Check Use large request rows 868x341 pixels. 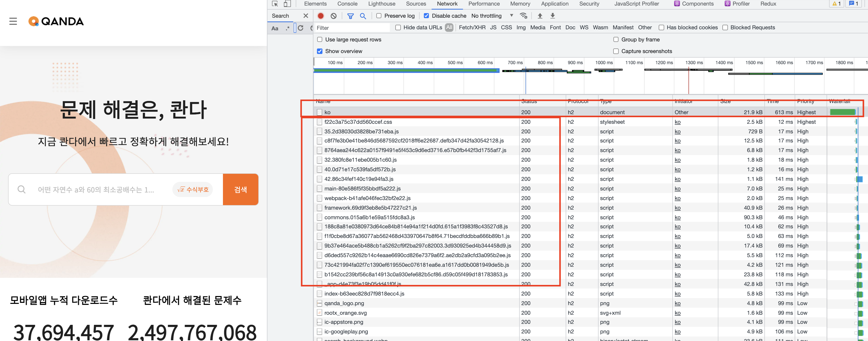(320, 39)
